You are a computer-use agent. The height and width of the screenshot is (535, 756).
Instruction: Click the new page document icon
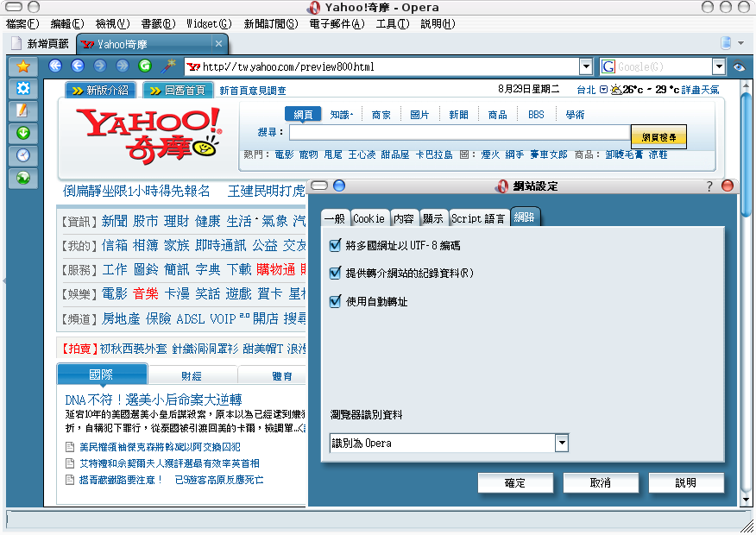click(16, 43)
